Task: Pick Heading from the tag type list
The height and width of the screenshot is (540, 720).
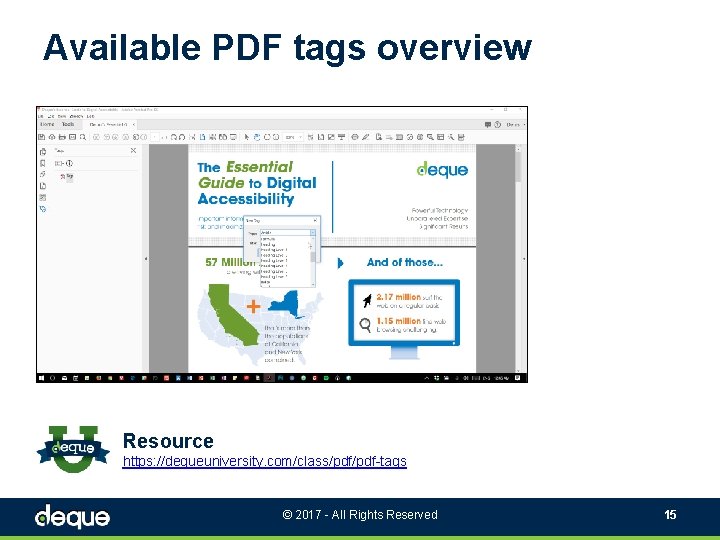Action: [x=268, y=244]
